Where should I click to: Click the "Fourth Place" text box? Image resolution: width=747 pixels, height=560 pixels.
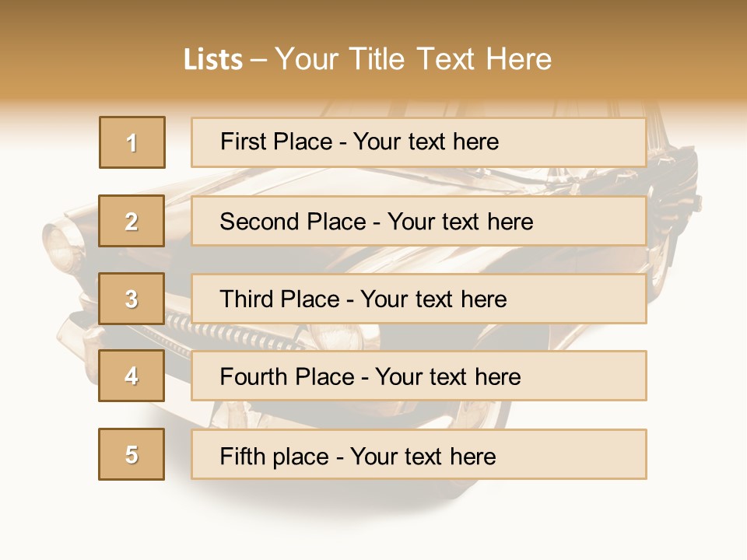(x=419, y=376)
